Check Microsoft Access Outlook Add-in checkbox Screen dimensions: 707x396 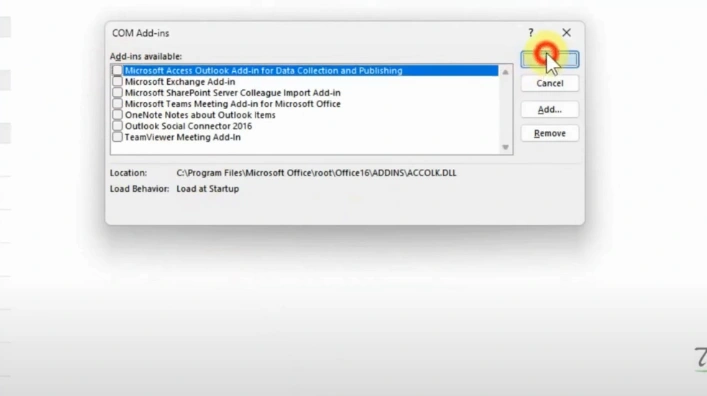coord(117,70)
